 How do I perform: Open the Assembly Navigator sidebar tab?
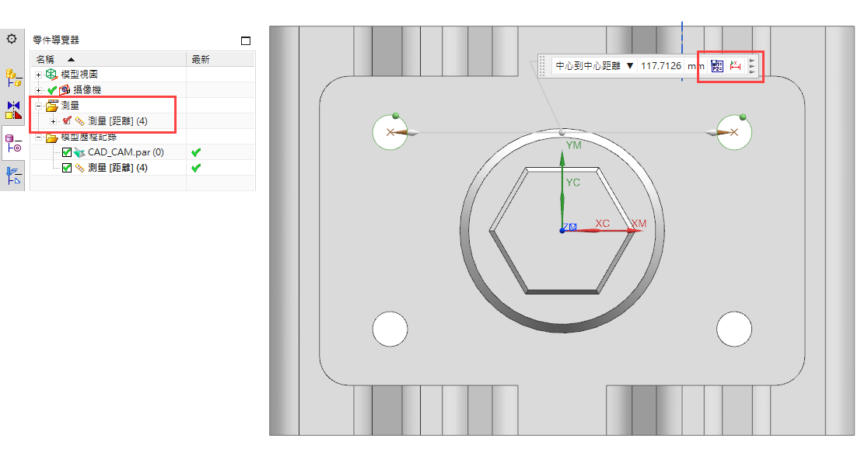pyautogui.click(x=12, y=77)
